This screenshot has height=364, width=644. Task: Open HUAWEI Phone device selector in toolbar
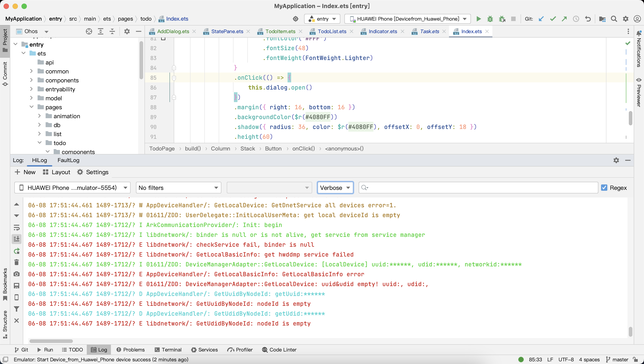point(407,19)
